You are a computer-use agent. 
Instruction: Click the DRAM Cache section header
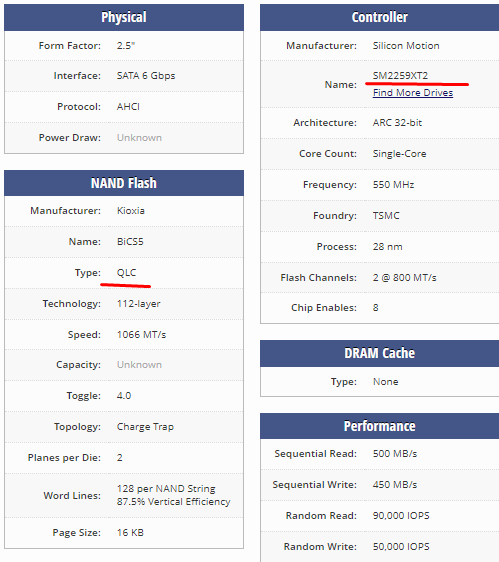[380, 353]
